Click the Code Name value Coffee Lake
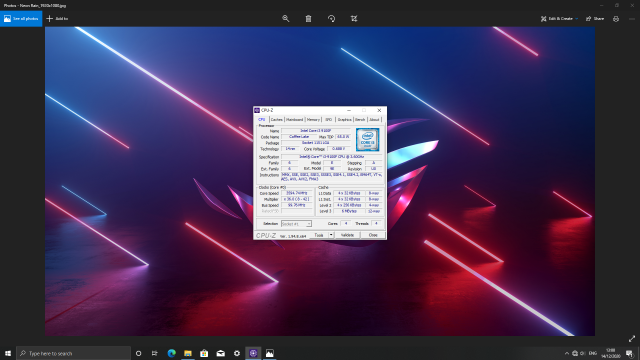The image size is (640, 360). pyautogui.click(x=299, y=137)
